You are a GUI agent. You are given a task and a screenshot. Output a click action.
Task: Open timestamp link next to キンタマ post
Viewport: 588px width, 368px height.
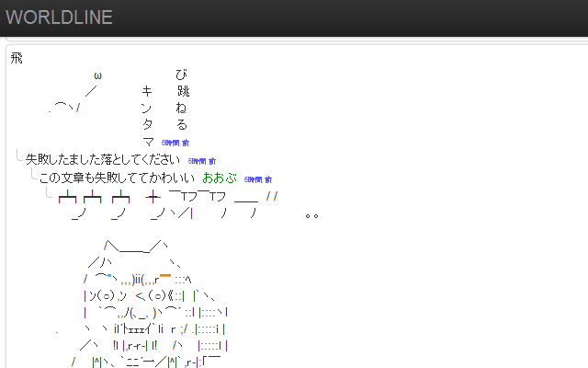click(175, 143)
